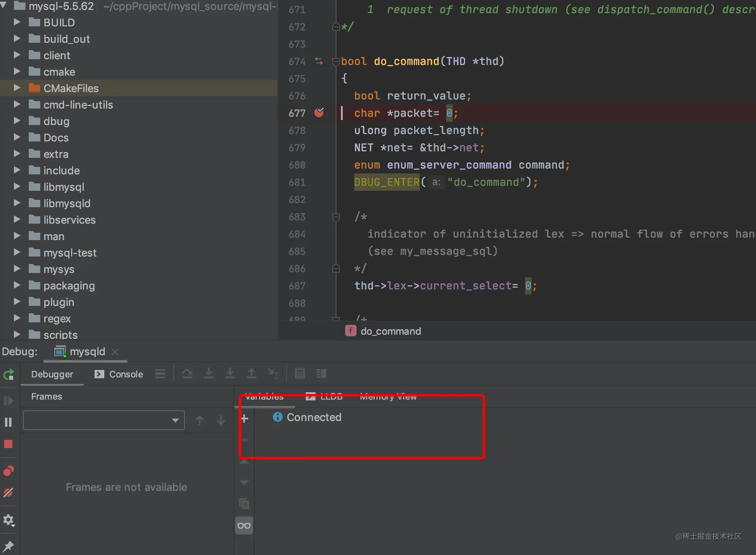
Task: View all breakpoints
Action: [x=9, y=471]
